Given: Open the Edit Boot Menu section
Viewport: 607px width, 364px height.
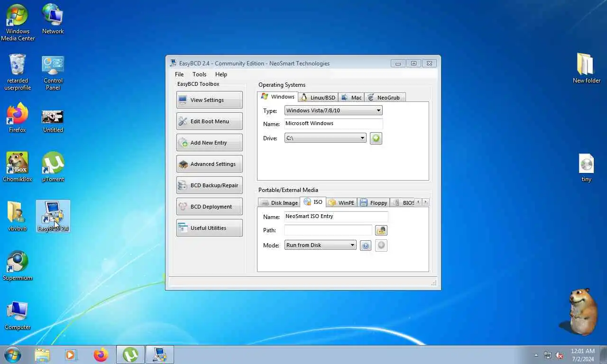Looking at the screenshot, I should tap(209, 121).
